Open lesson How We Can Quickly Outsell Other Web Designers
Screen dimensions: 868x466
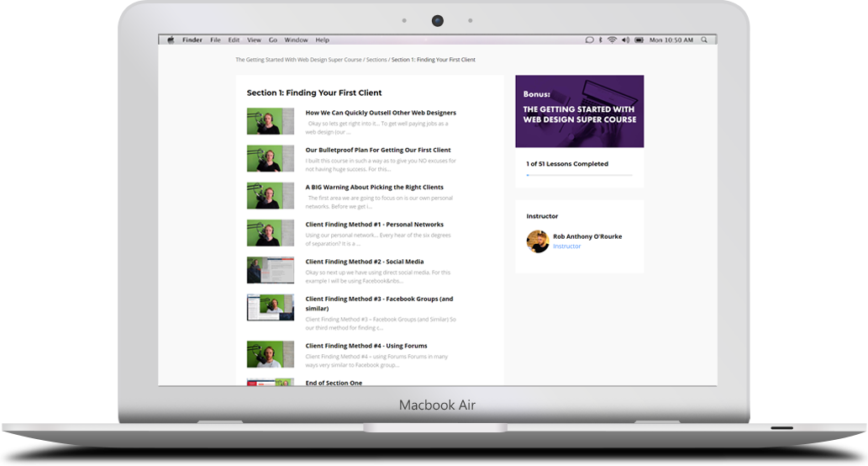coord(381,113)
